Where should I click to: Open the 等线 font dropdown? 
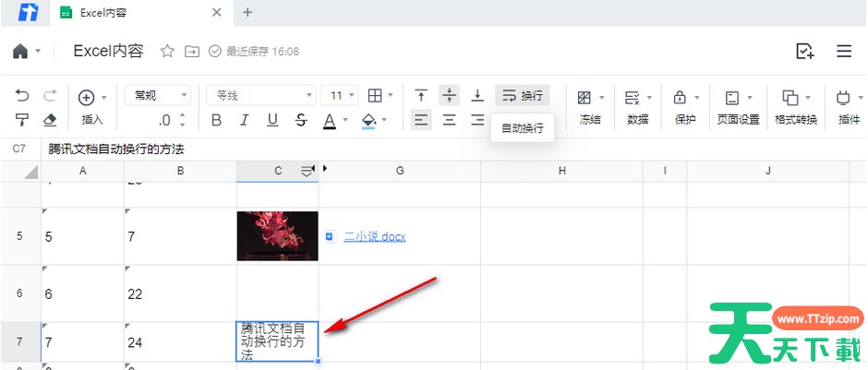tap(261, 96)
